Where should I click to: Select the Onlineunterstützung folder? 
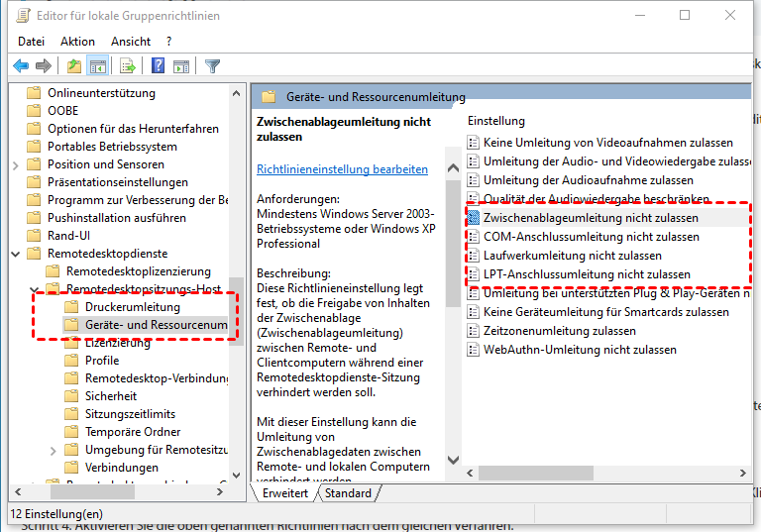101,93
